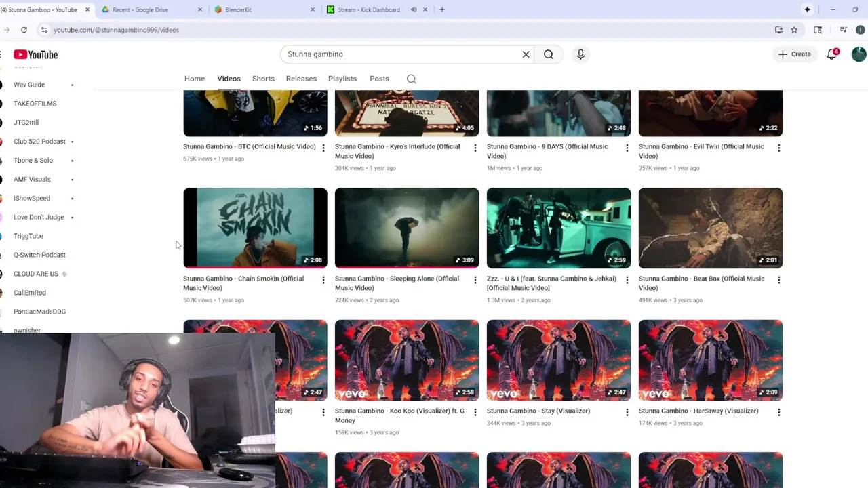The width and height of the screenshot is (868, 488).
Task: Start voice search with the microphone
Action: [580, 54]
